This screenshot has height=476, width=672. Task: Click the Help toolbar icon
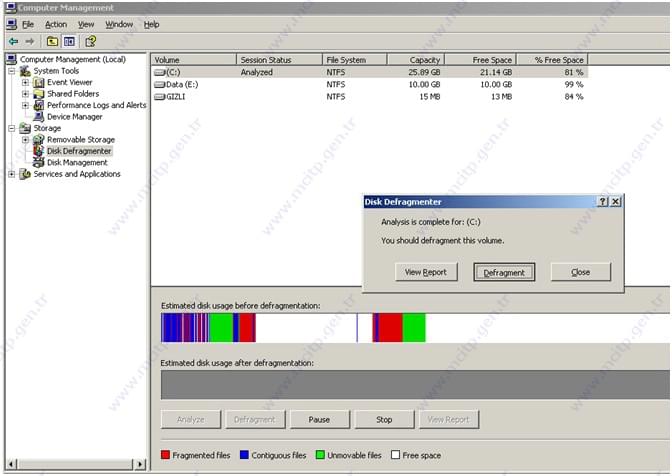[90, 42]
